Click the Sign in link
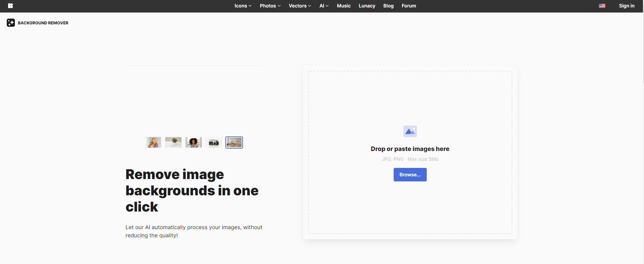This screenshot has width=644, height=264. pos(627,6)
